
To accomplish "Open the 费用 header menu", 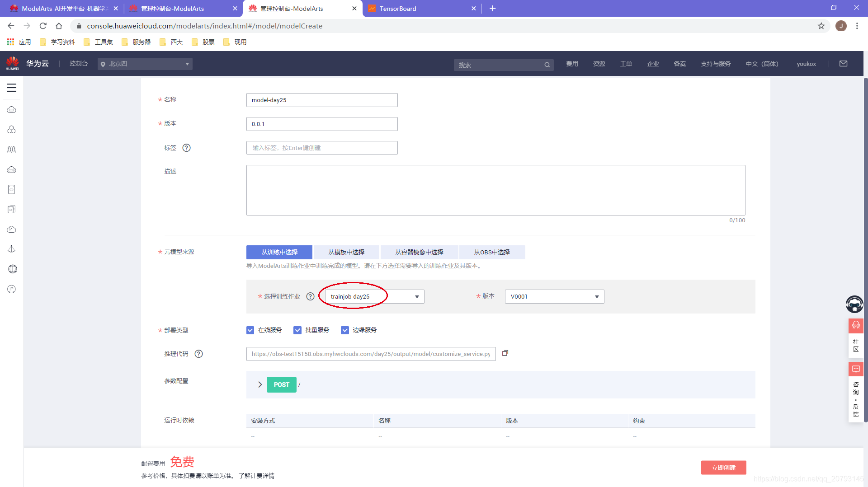I will click(x=572, y=64).
